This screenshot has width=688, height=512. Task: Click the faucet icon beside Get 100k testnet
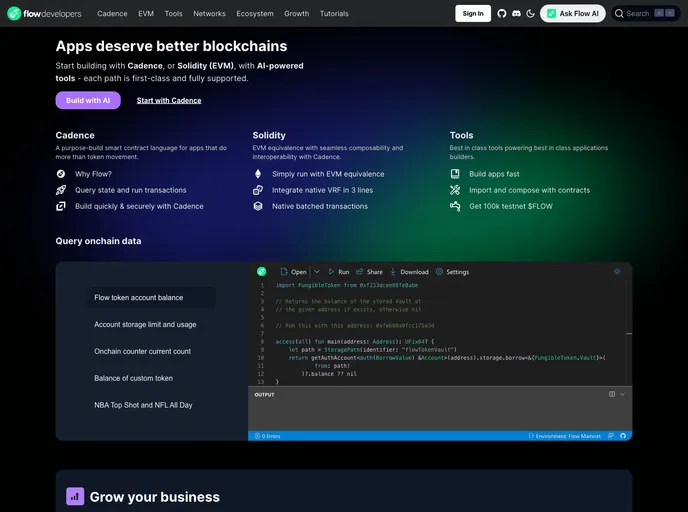455,206
